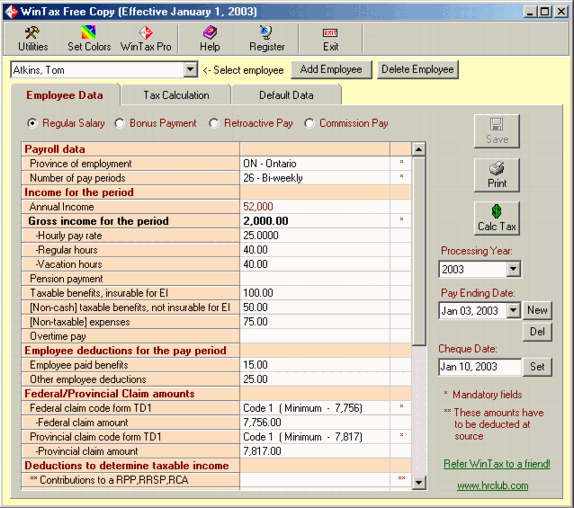Click the Annual Income value 52,000
This screenshot has height=508, width=574.
315,207
